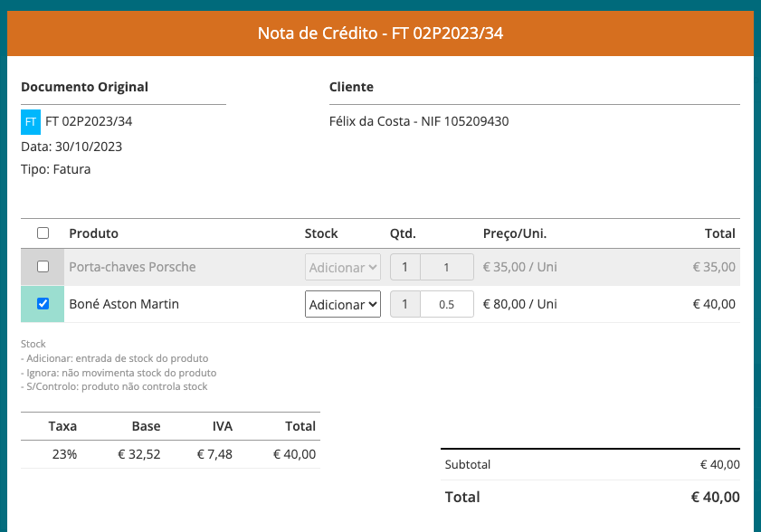Screen dimensions: 761x532
Task: Open Stock dropdown for Boné Aston Martin
Action: [342, 305]
